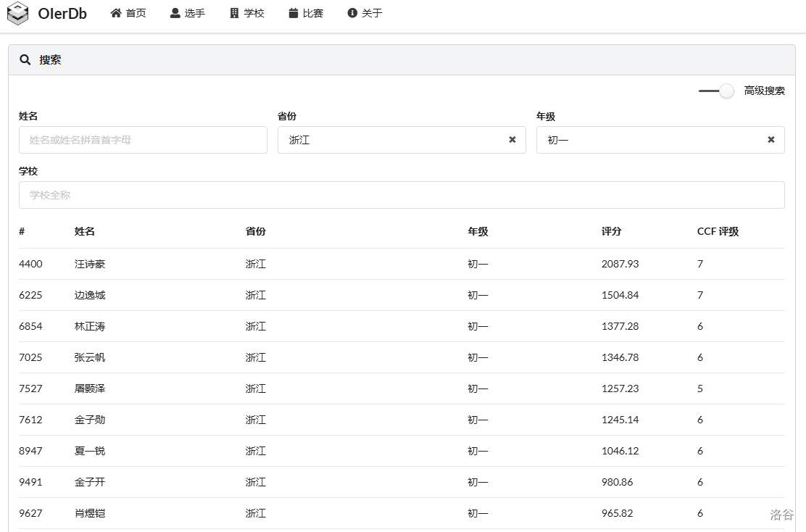The width and height of the screenshot is (806, 532).
Task: Open the 比赛 contests menu item
Action: click(313, 13)
